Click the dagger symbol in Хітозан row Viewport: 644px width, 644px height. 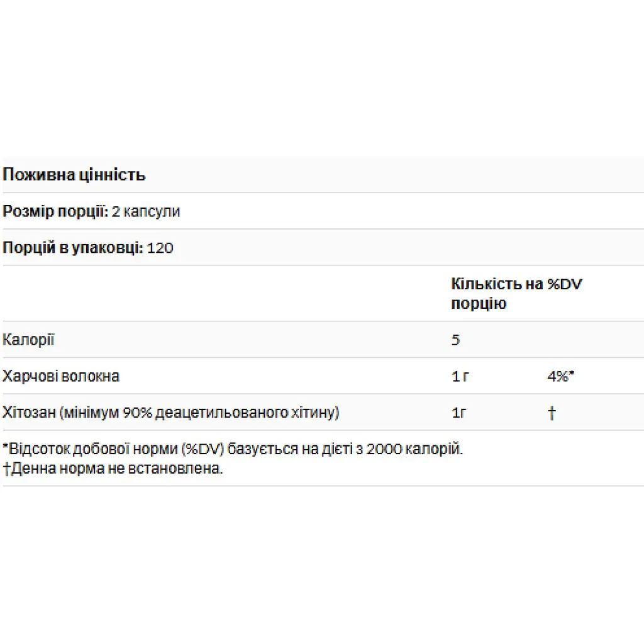click(x=552, y=413)
